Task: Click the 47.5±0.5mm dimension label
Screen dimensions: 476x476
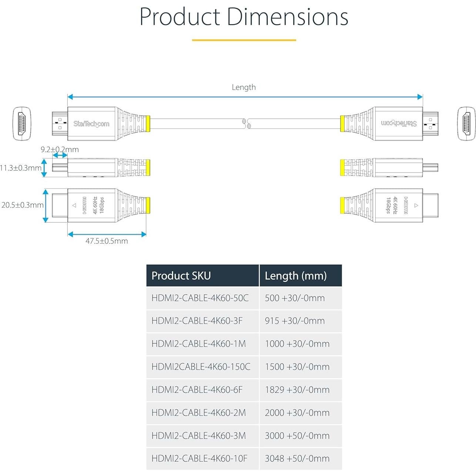Action: tap(107, 241)
